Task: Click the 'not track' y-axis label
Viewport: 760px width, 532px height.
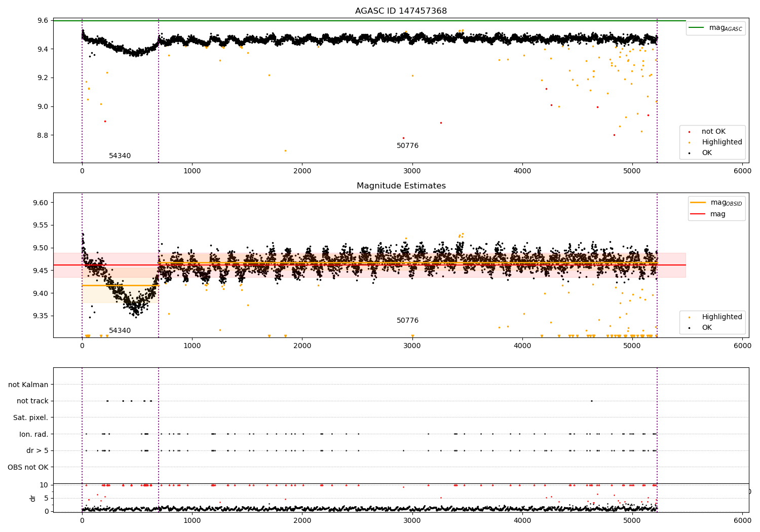Action: click(32, 401)
